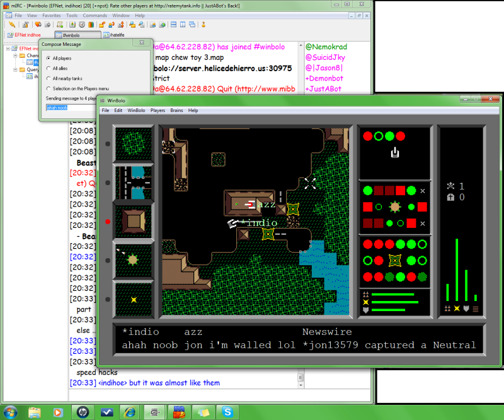Select the wall building tool in WinBolo
Screen dimensions: 504x420
(133, 222)
